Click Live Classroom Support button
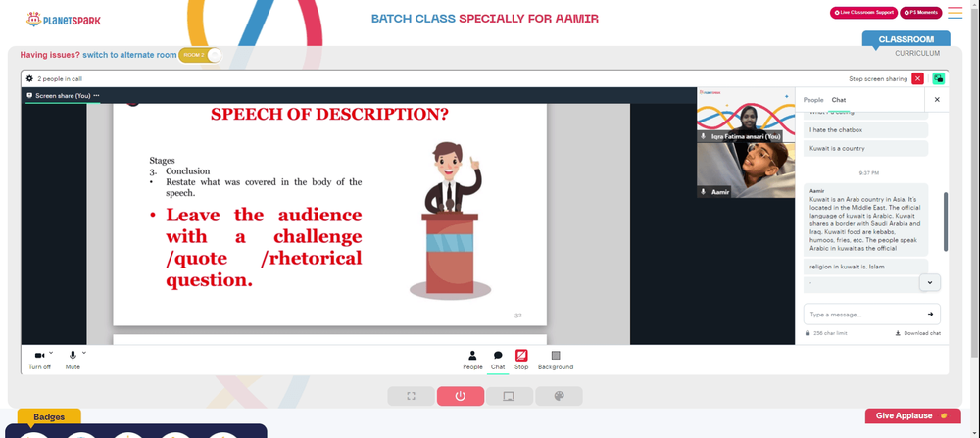The height and width of the screenshot is (438, 980). (x=863, y=13)
